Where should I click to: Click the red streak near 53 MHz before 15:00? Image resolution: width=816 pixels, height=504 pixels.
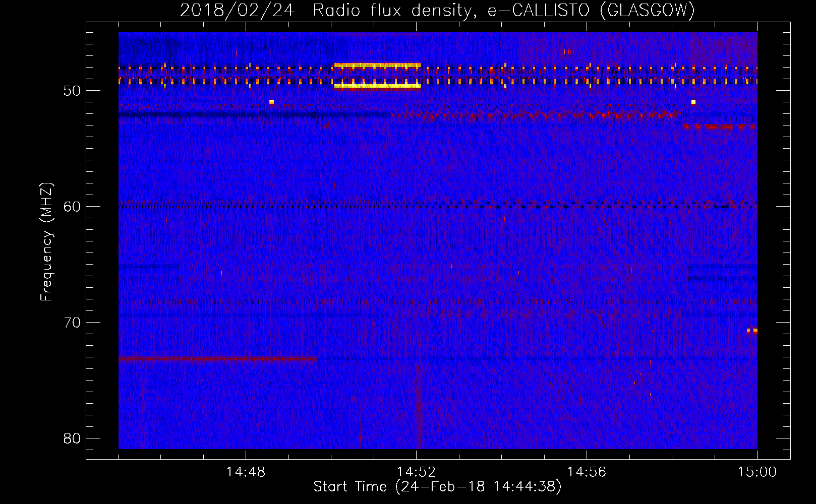coord(719,127)
